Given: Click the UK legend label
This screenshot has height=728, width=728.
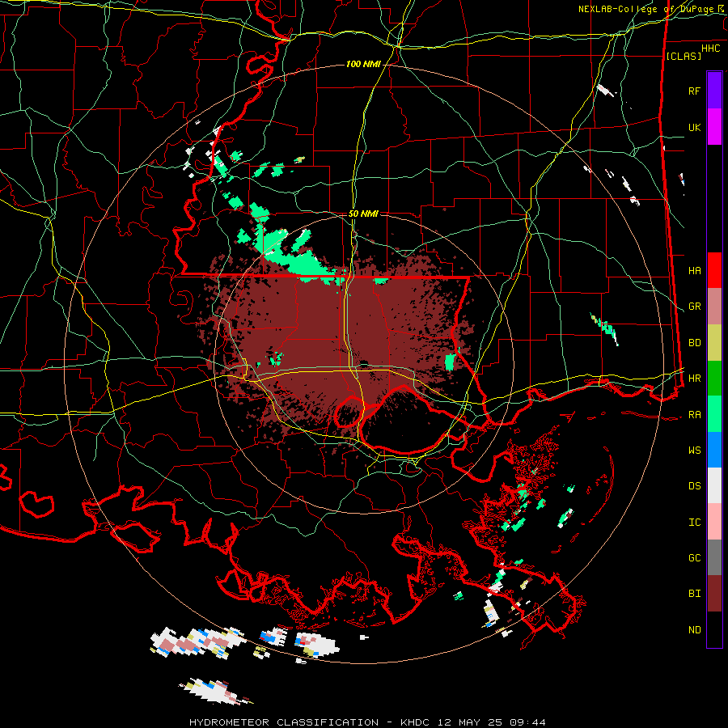Looking at the screenshot, I should point(694,127).
